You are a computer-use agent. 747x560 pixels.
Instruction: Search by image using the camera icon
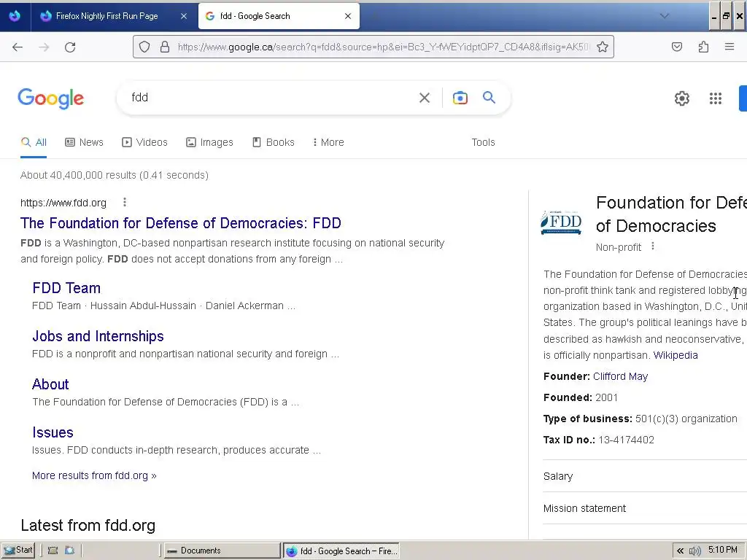pyautogui.click(x=460, y=98)
